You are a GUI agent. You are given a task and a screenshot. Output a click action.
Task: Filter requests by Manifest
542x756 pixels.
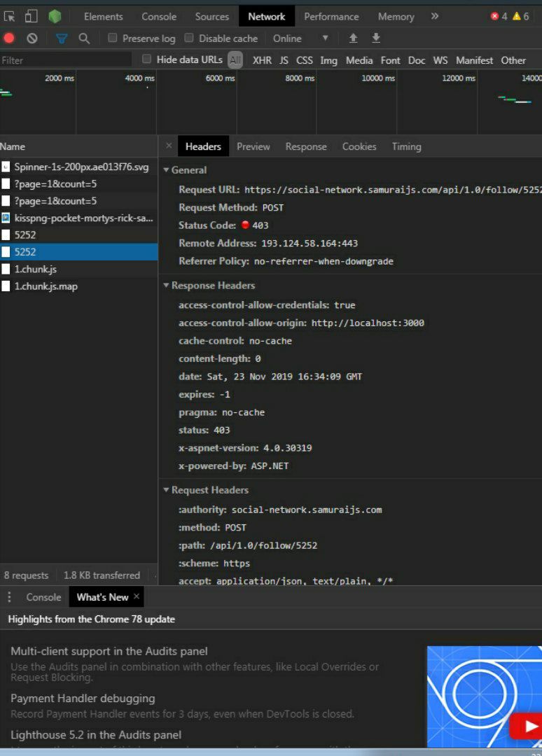pos(475,60)
